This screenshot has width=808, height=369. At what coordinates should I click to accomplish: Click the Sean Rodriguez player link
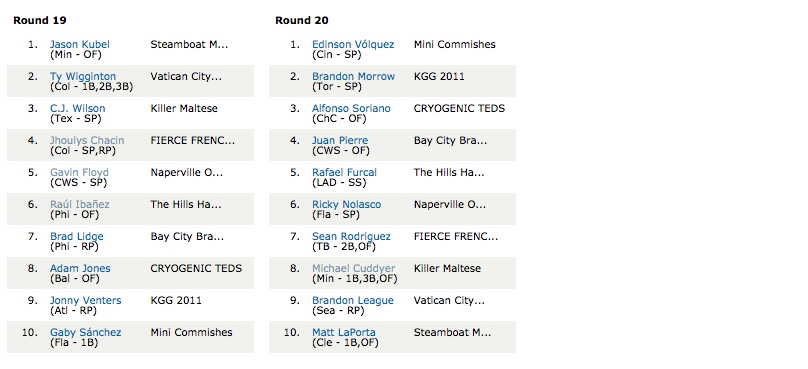pos(351,236)
